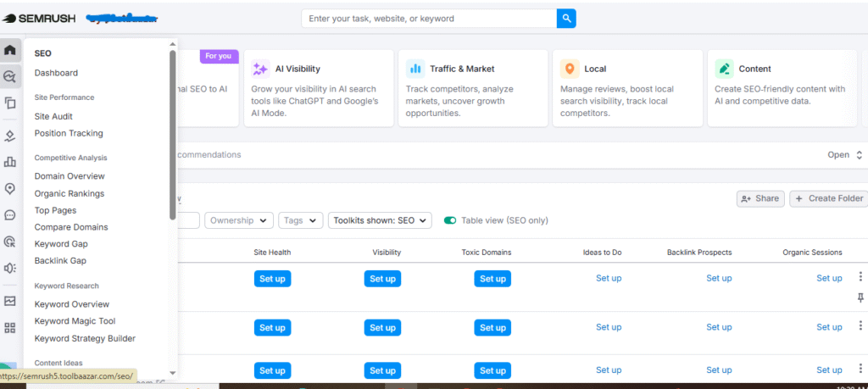This screenshot has height=389, width=868.
Task: Open the Home icon in the sidebar
Action: pos(9,50)
